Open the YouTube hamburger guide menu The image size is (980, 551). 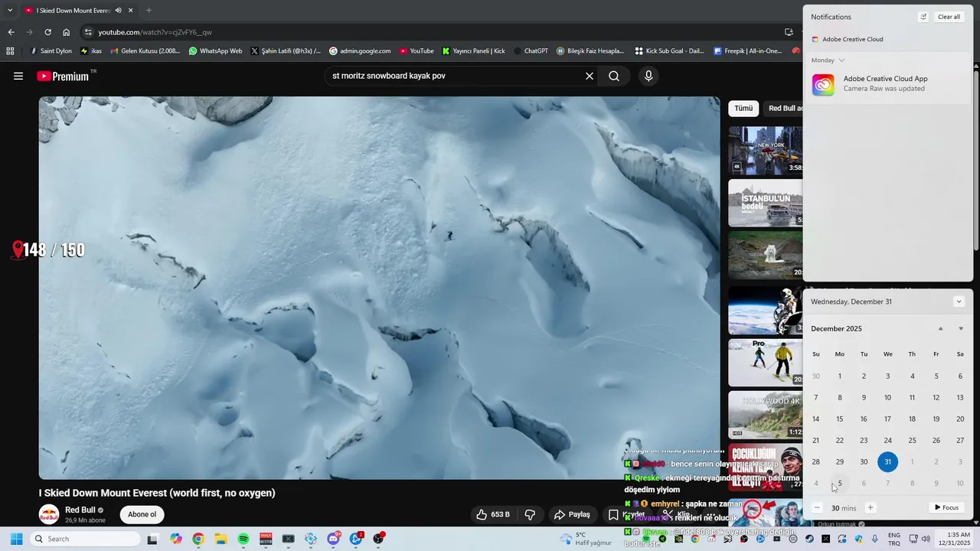click(x=18, y=76)
